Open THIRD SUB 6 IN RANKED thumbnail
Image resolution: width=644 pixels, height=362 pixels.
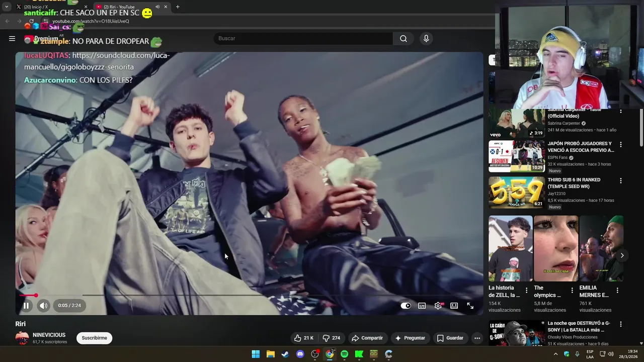point(517,193)
